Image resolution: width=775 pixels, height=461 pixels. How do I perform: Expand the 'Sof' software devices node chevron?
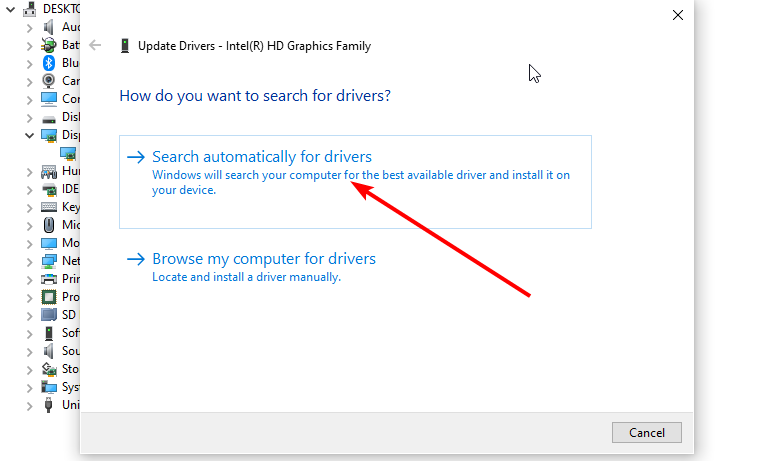click(x=29, y=334)
